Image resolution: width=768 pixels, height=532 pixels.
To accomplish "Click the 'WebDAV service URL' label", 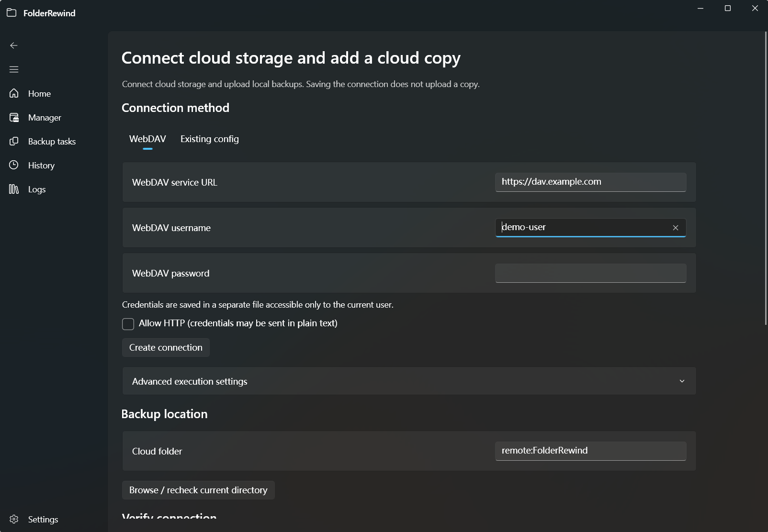I will point(175,182).
